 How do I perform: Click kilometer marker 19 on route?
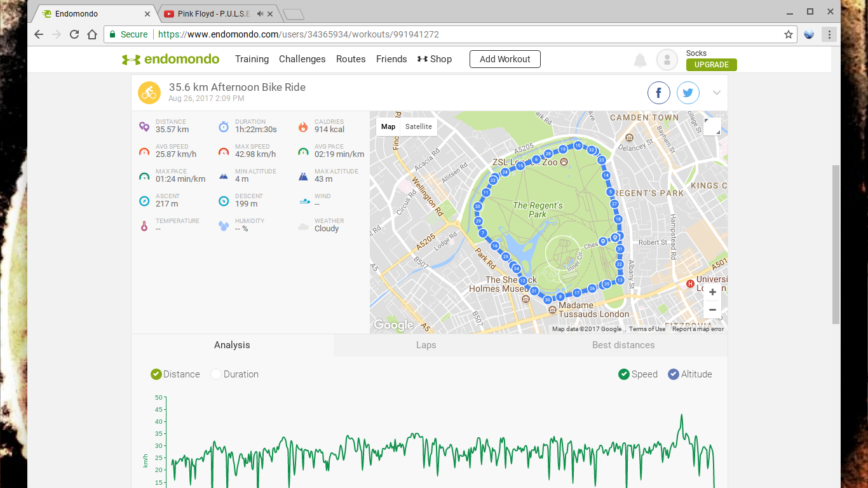tap(563, 149)
